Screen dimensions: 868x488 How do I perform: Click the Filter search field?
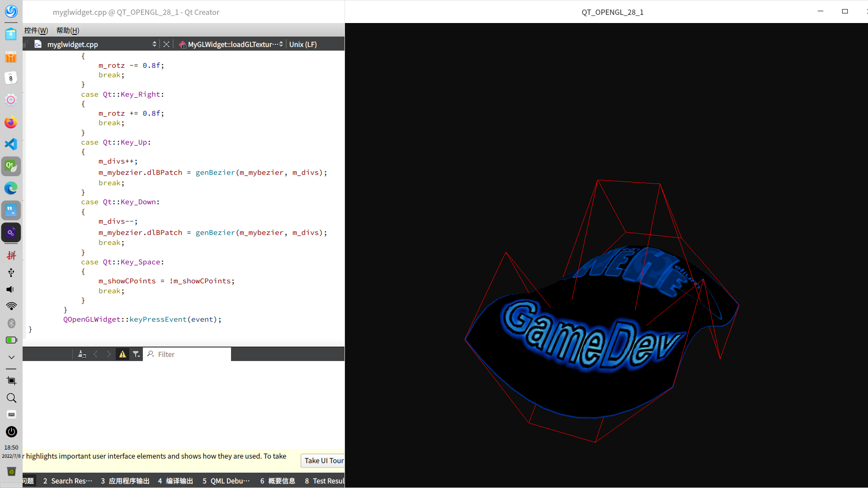click(192, 355)
